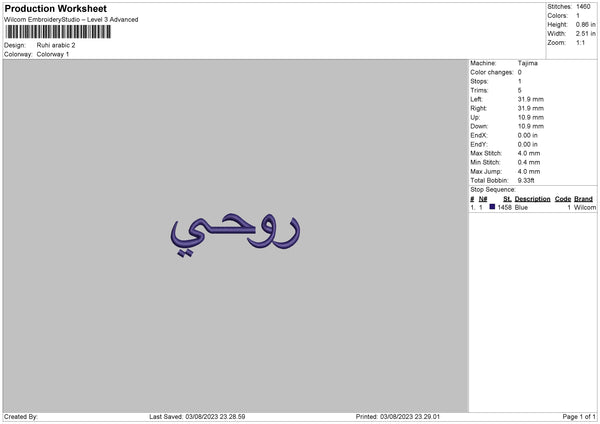Screen dimensions: 600x424
Task: Click the embroidered Arabic text design preview
Action: tap(235, 235)
